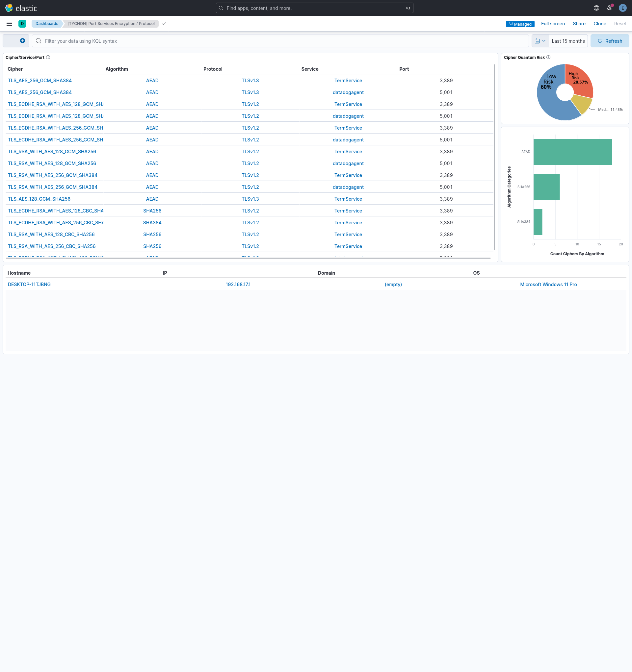Open the calendar quick date menu
The image size is (632, 672).
(540, 41)
